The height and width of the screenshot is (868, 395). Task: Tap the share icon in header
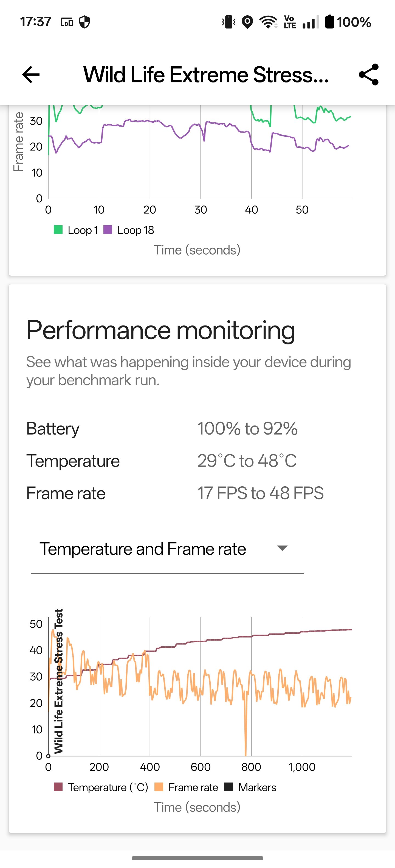[369, 75]
